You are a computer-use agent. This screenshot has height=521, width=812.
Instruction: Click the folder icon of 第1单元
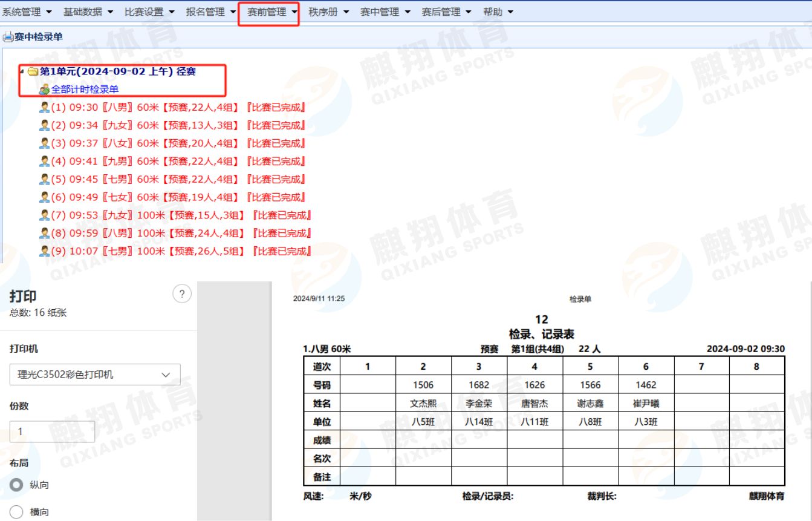tap(33, 71)
